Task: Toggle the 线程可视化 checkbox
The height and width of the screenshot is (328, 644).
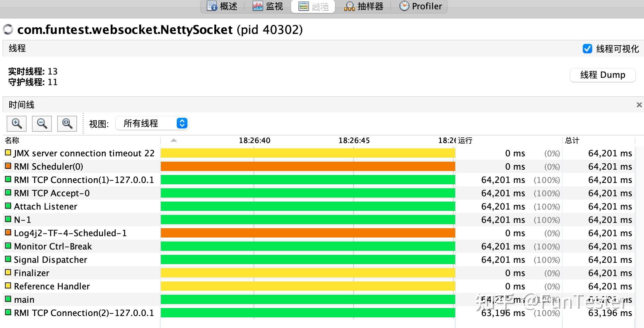Action: point(587,49)
